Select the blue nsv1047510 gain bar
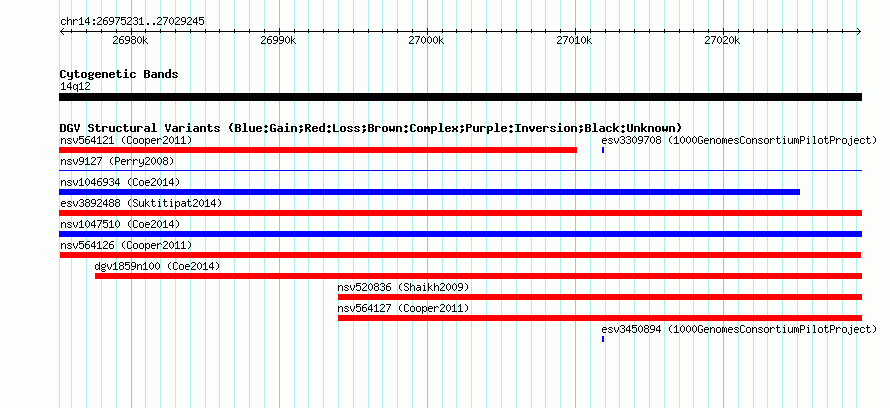This screenshot has height=408, width=890. click(x=460, y=234)
